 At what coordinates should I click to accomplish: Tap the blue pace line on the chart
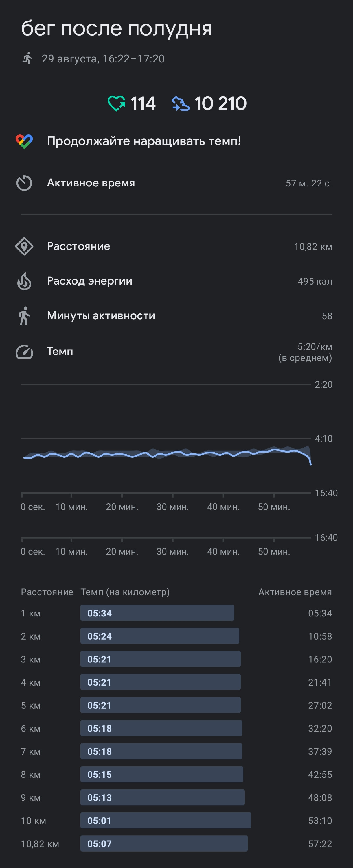coord(167,454)
